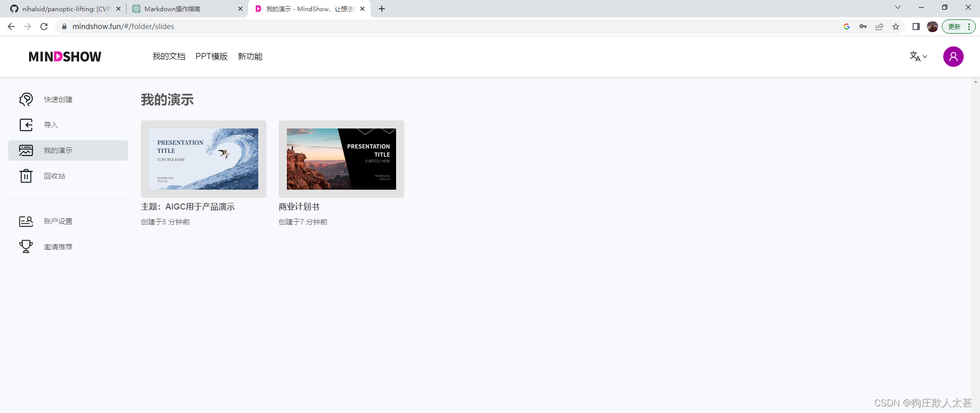
Task: Select 回收站 in the sidebar
Action: [68, 176]
